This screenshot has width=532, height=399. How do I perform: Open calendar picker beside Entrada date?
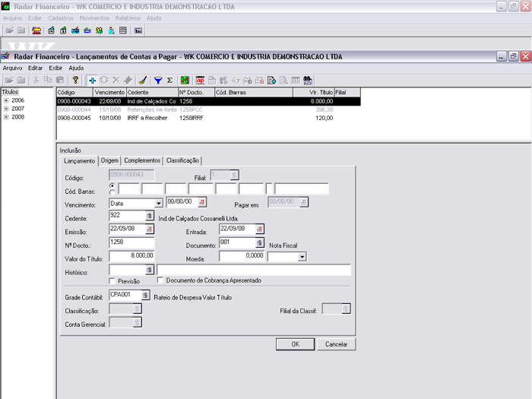pos(259,230)
